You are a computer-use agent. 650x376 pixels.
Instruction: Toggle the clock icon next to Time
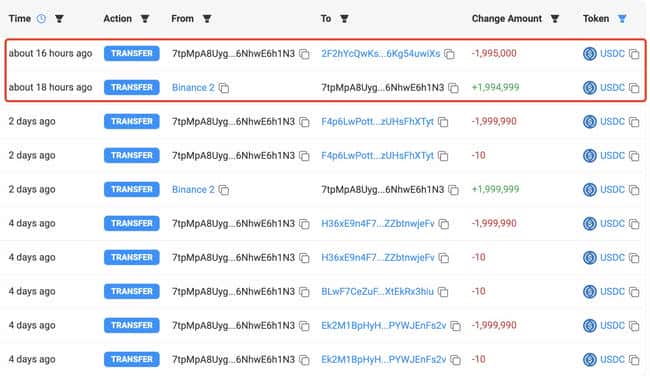pos(41,19)
